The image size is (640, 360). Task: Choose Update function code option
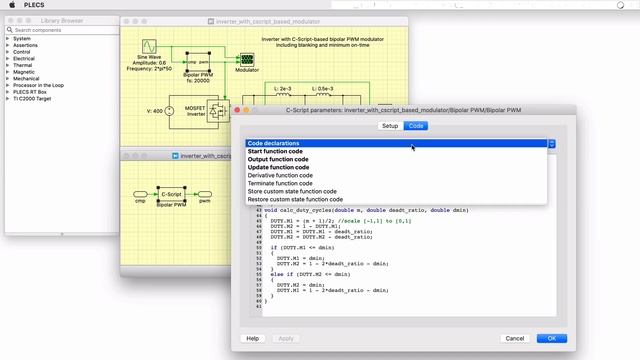pyautogui.click(x=396, y=167)
